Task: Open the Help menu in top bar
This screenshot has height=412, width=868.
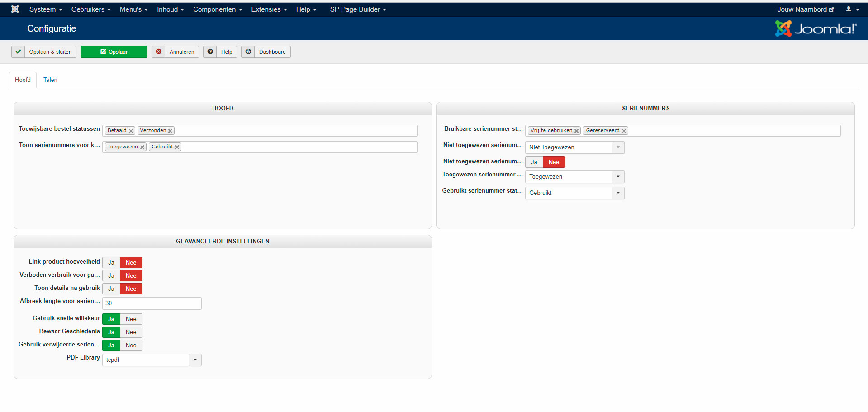Action: pos(306,9)
